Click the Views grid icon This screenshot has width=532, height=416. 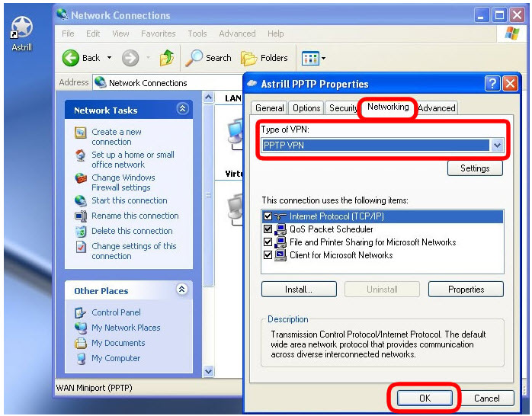[310, 59]
